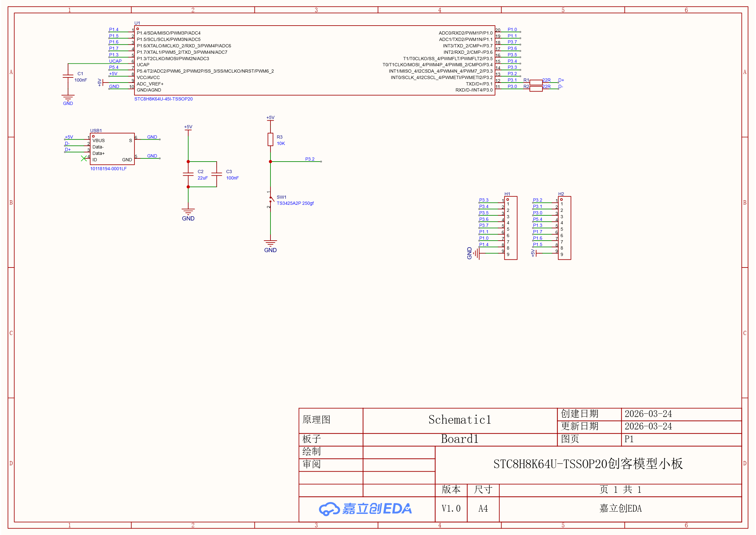Click the 审阅 reviewed-by label
Screen dimensions: 756x535
coord(311,465)
